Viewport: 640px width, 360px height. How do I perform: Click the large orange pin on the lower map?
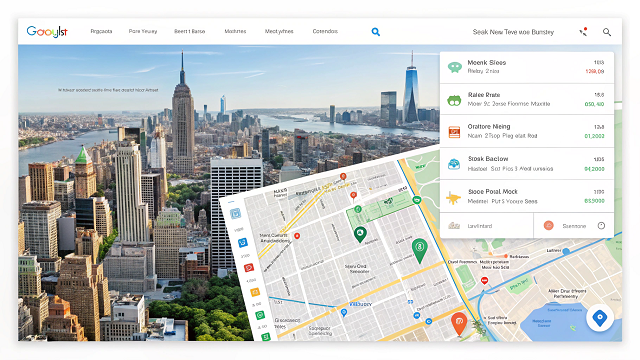pos(459,323)
